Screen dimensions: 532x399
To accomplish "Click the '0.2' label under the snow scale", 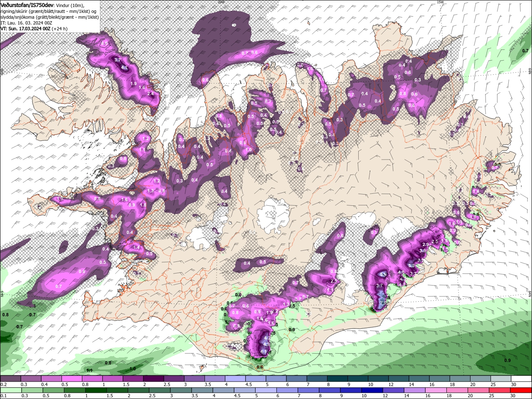I will (4, 384).
